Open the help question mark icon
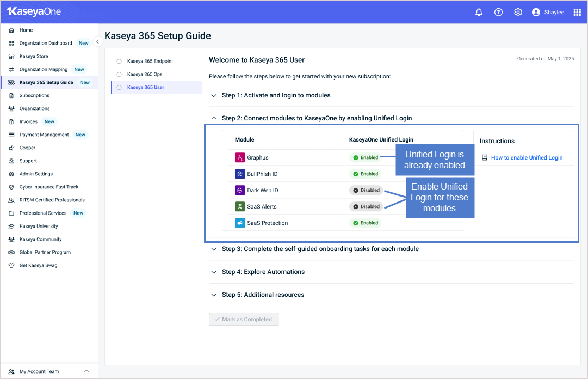This screenshot has width=588, height=379. [x=498, y=13]
